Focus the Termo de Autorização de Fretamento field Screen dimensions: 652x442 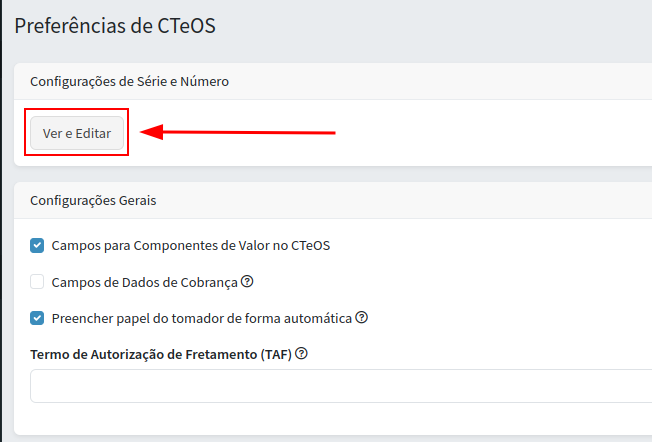[x=340, y=386]
